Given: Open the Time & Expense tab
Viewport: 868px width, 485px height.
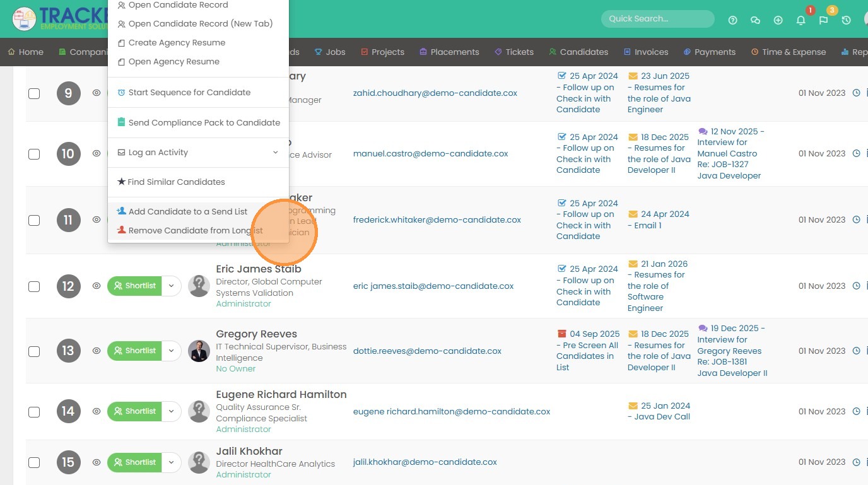Looking at the screenshot, I should [x=789, y=52].
